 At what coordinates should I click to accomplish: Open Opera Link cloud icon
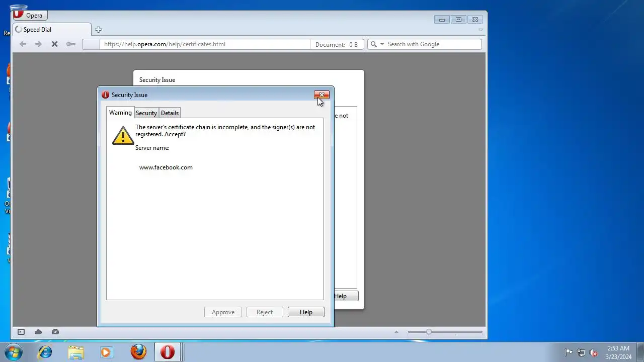coord(38,332)
